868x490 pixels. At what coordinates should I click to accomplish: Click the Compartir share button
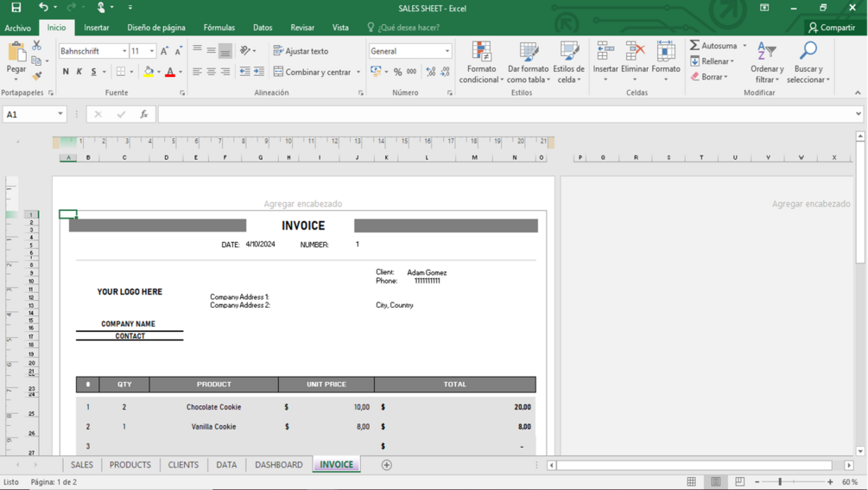(832, 28)
